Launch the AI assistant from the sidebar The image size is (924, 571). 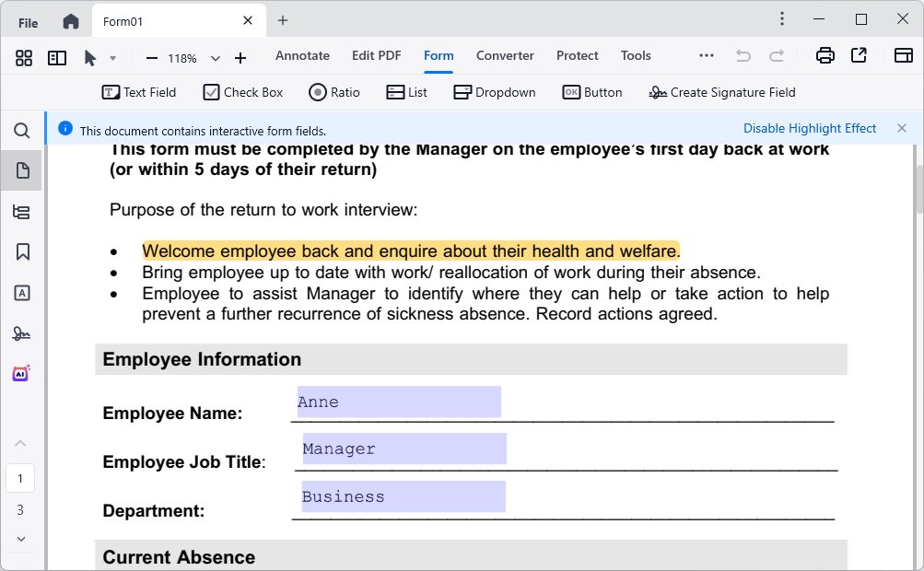coord(21,373)
